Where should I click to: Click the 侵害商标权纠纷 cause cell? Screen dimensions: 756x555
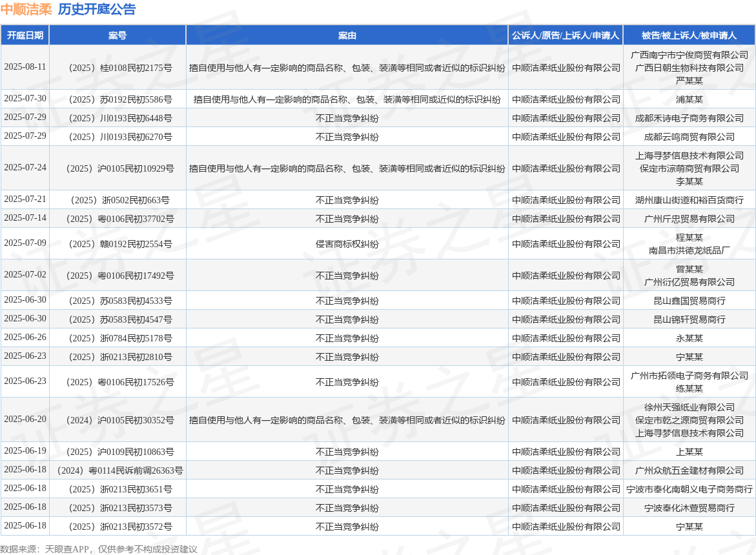pyautogui.click(x=347, y=244)
